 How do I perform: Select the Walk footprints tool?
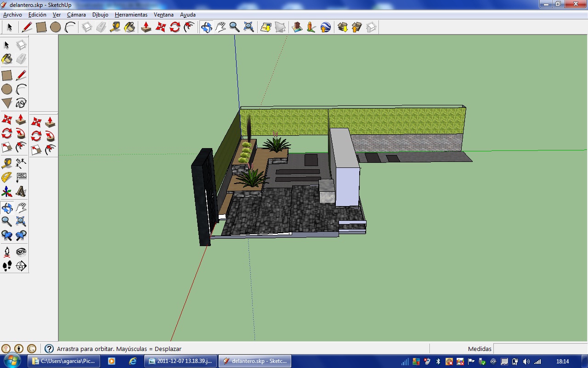[7, 266]
